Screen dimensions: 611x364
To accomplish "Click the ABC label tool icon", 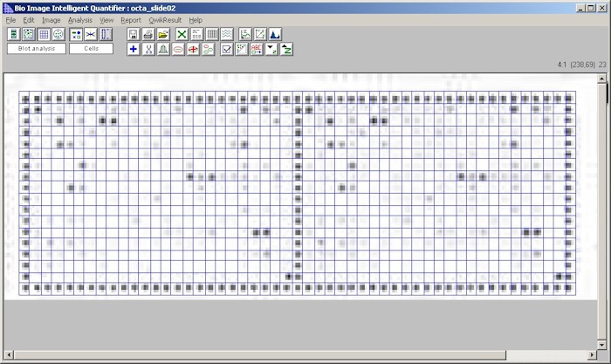I will click(257, 49).
